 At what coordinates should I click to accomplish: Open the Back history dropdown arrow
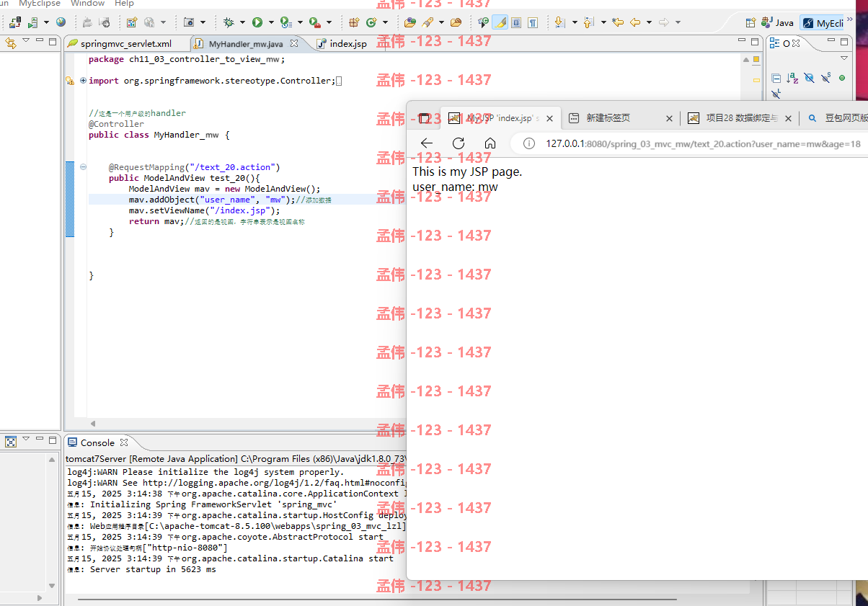pos(649,22)
